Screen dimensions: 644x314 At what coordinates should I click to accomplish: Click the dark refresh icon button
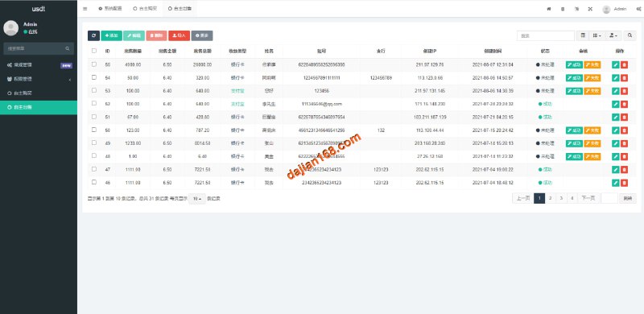tap(93, 35)
